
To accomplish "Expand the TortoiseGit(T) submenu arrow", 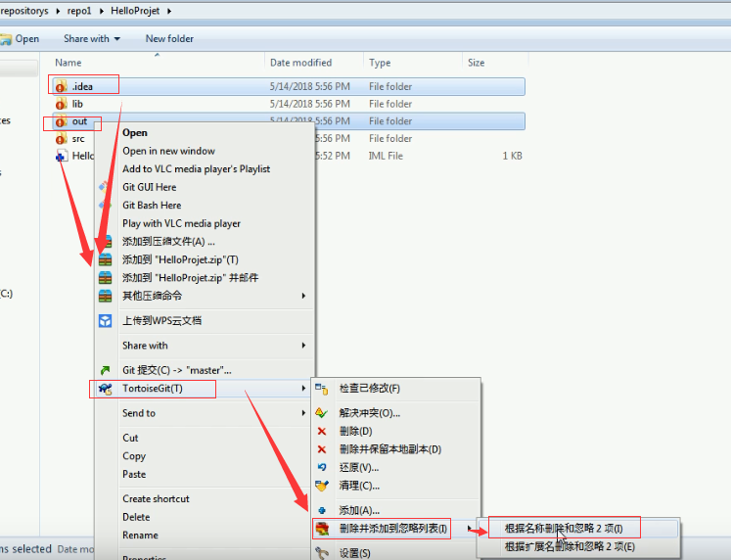I will click(303, 389).
